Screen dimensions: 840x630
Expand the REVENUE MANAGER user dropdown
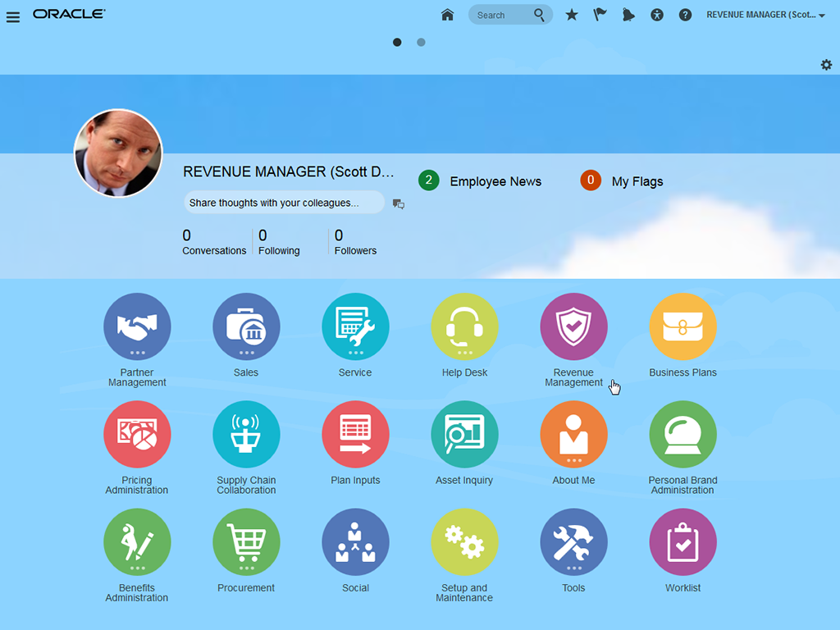click(765, 15)
